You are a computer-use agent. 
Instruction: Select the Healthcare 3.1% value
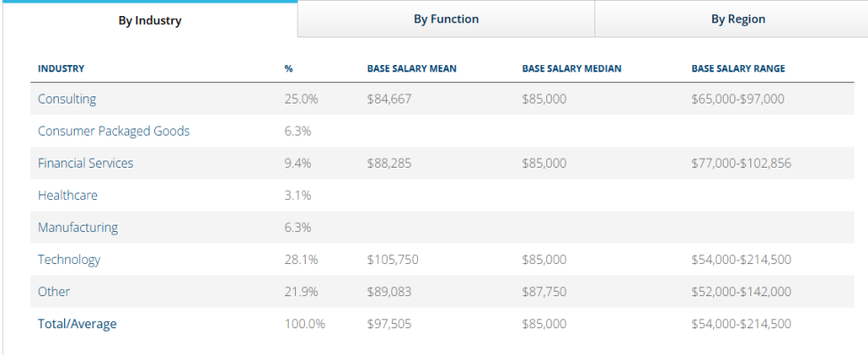click(x=298, y=195)
